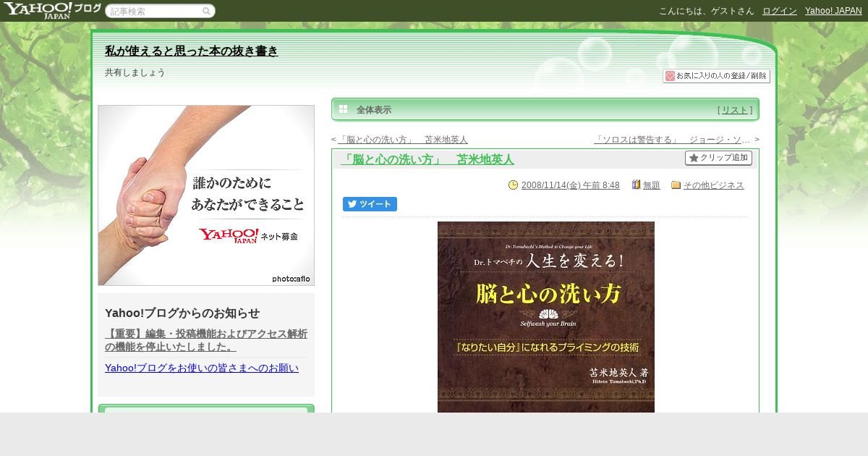Open the green article heading 「脳と心の洗い方」 苫米地英人
This screenshot has width=868, height=456.
pos(427,159)
